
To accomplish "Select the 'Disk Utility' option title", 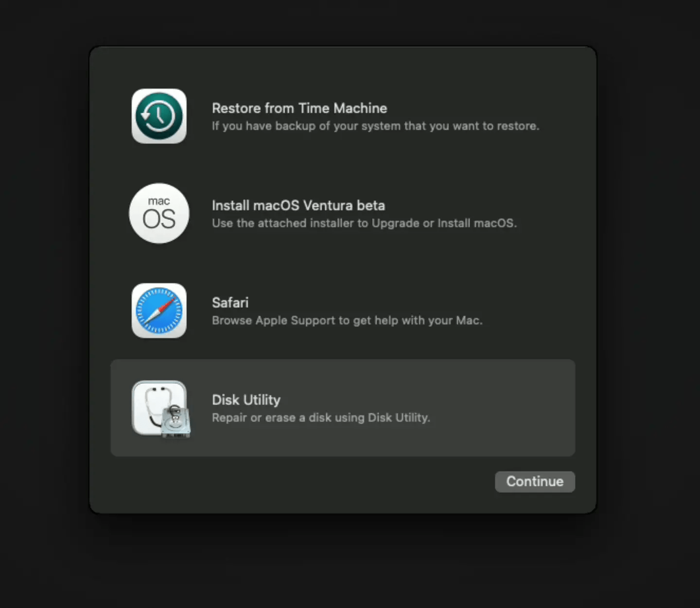I will (246, 400).
